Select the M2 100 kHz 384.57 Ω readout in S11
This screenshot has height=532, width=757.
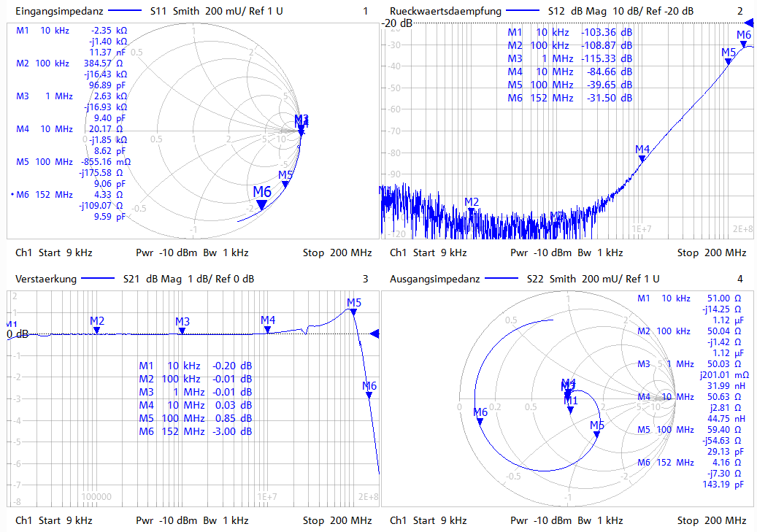69,63
